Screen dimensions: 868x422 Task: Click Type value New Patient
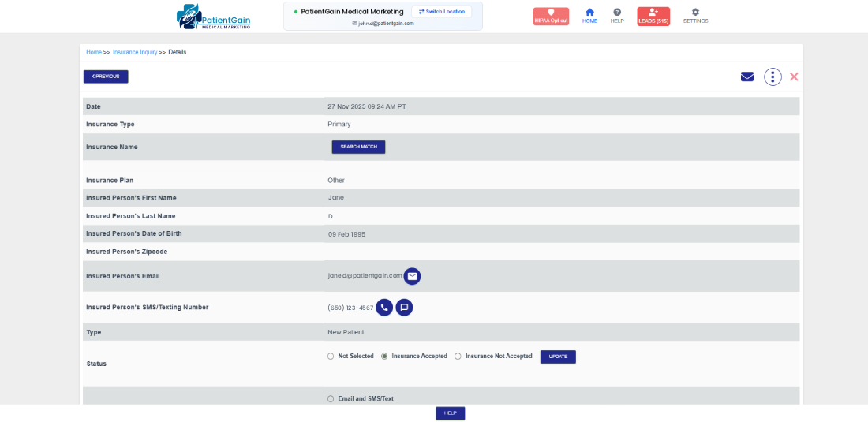point(346,332)
